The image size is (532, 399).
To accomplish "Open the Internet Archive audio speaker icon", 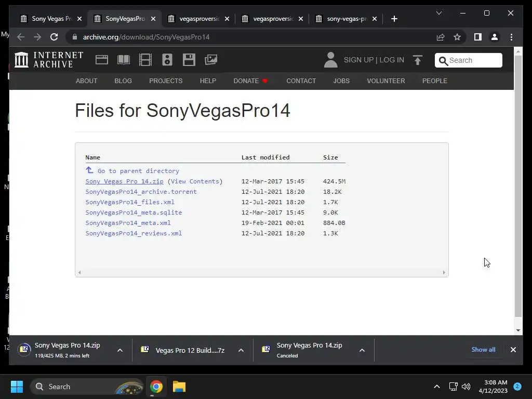I will pyautogui.click(x=167, y=60).
